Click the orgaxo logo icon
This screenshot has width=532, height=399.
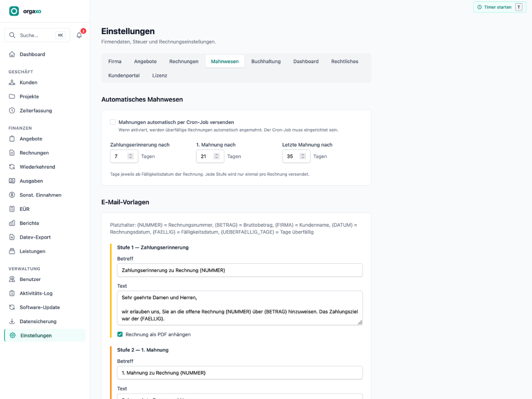click(14, 11)
